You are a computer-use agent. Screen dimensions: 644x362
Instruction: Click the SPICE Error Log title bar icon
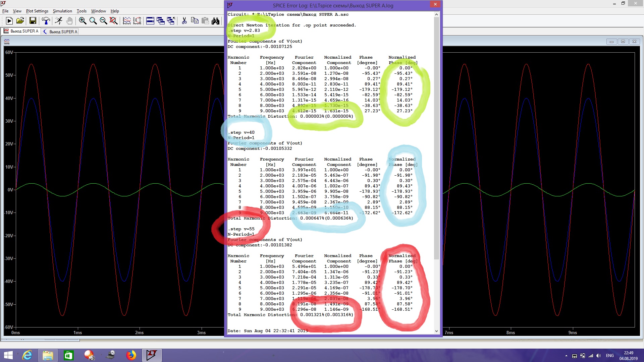230,5
